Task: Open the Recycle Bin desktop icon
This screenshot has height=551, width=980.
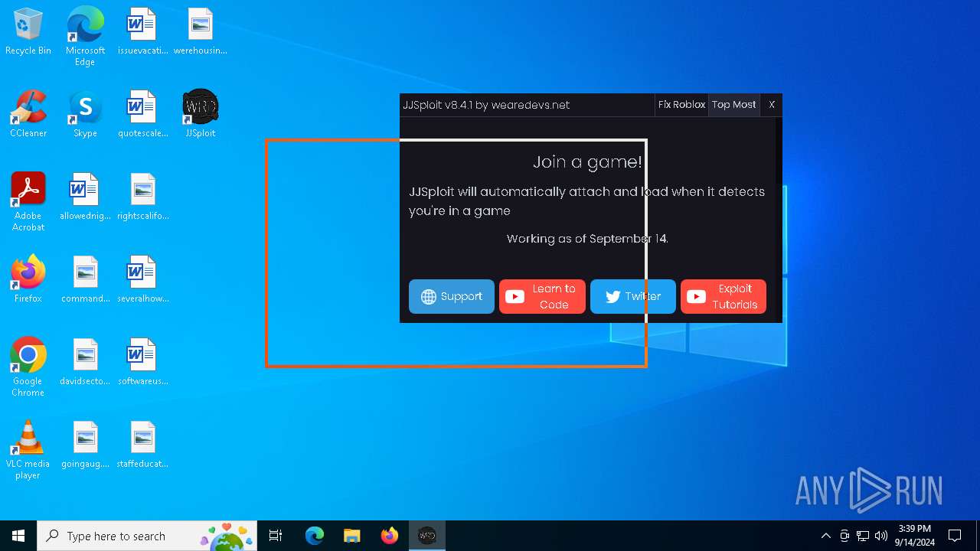Action: pos(28,32)
